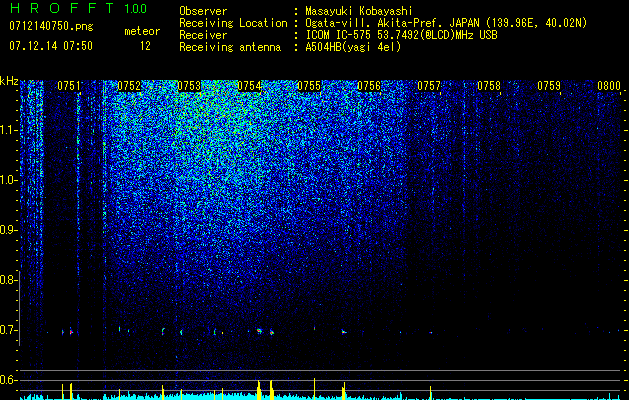Click the file name 0712140750.png
Image resolution: width=629 pixels, height=400 pixels.
point(51,26)
